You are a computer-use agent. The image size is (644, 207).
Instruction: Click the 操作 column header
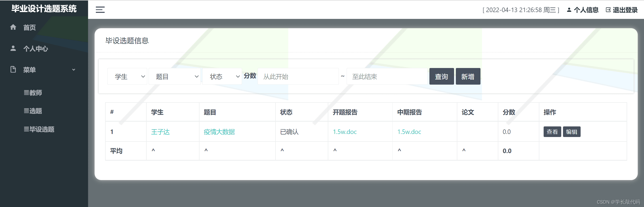point(550,112)
